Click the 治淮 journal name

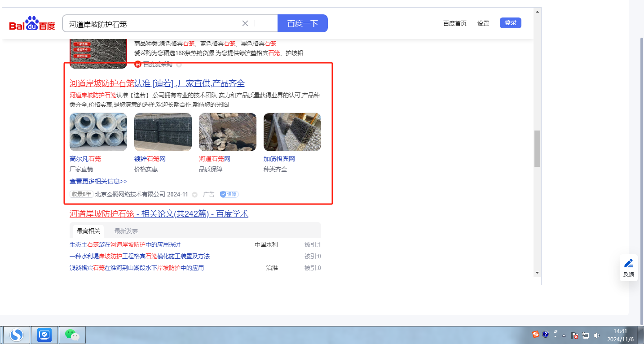(x=272, y=268)
